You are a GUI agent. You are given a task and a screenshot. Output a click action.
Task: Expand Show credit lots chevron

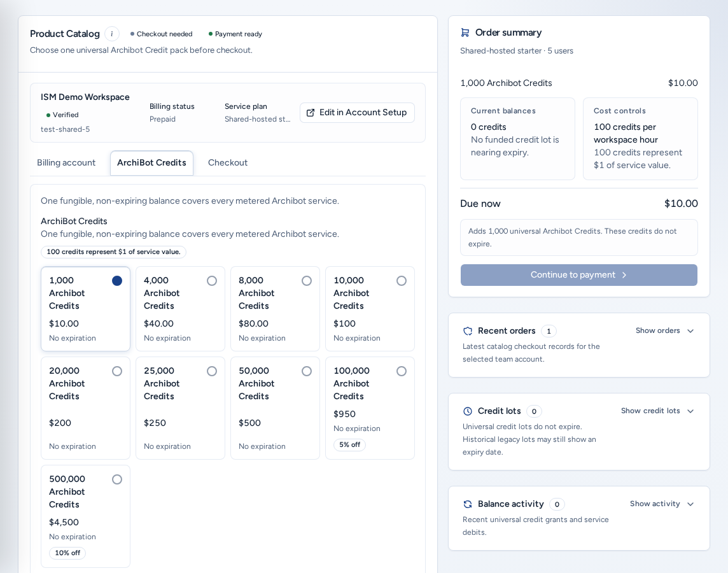tap(690, 411)
